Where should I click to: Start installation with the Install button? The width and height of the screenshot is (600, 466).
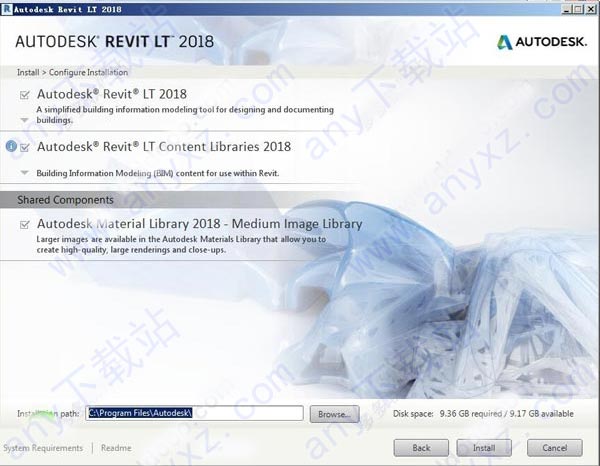[484, 448]
